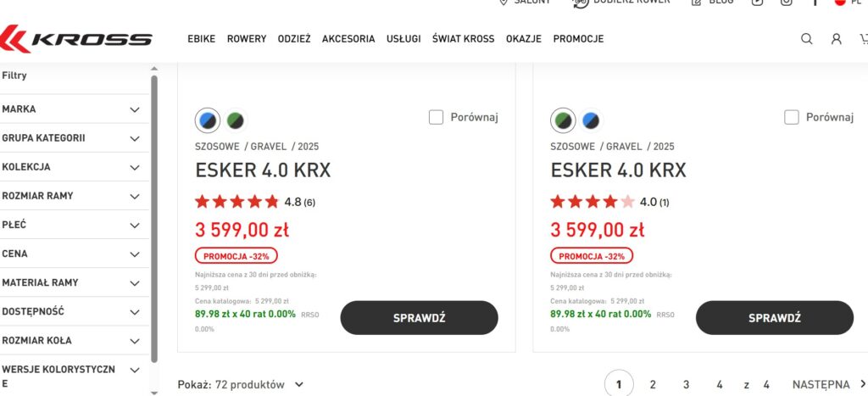This screenshot has height=396, width=868.
Task: Tick Porównaj checkbox on first Esker 4.0 KRX
Action: pos(436,117)
